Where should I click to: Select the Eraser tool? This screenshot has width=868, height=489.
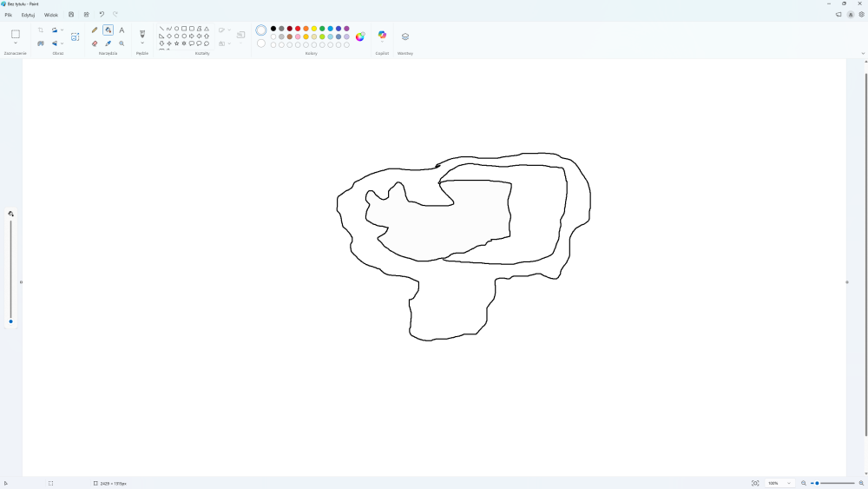point(95,43)
